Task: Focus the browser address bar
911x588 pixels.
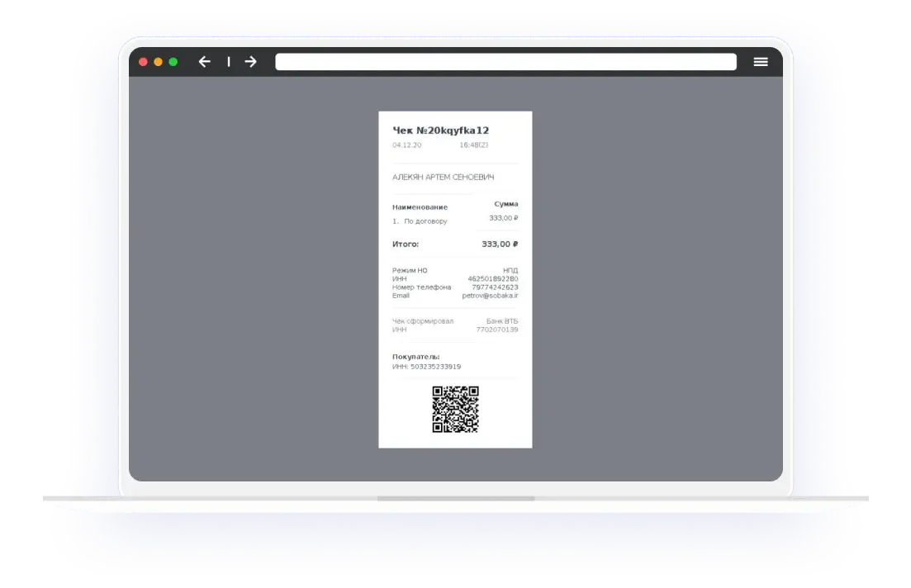Action: click(505, 62)
